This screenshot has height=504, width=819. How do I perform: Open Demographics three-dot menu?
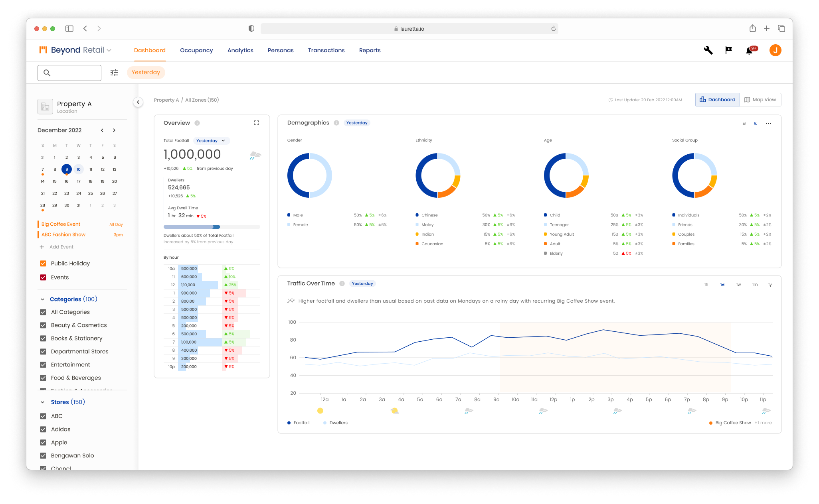pos(768,124)
